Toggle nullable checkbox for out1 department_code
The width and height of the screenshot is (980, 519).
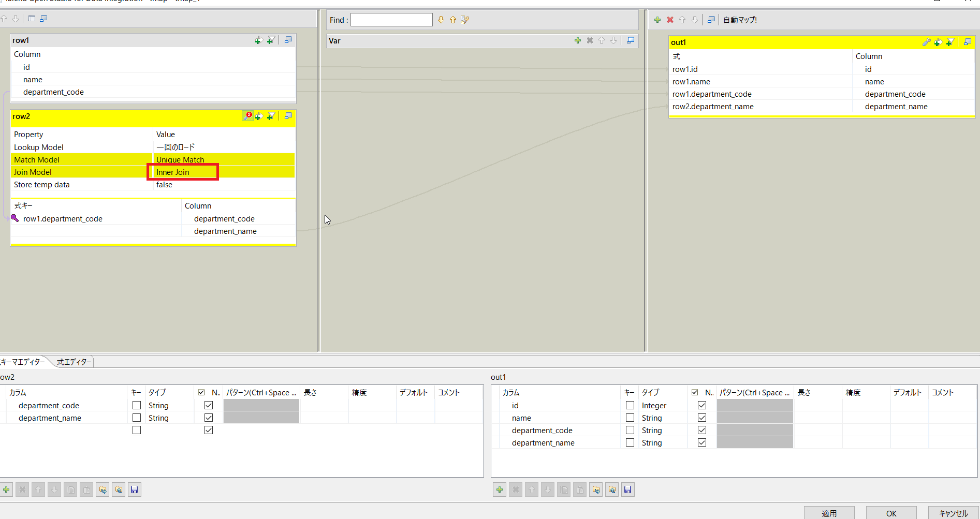[x=702, y=430]
